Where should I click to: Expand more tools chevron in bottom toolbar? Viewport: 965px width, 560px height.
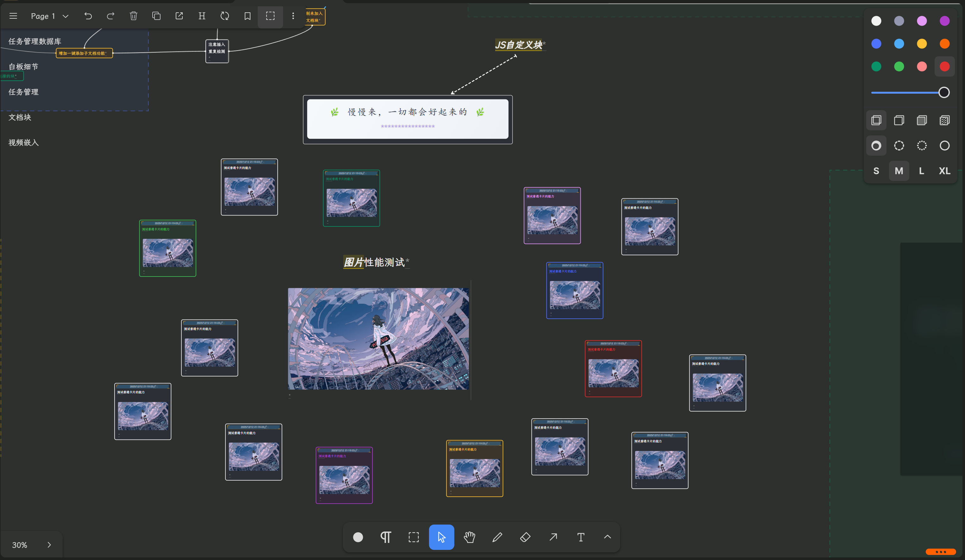[607, 537]
